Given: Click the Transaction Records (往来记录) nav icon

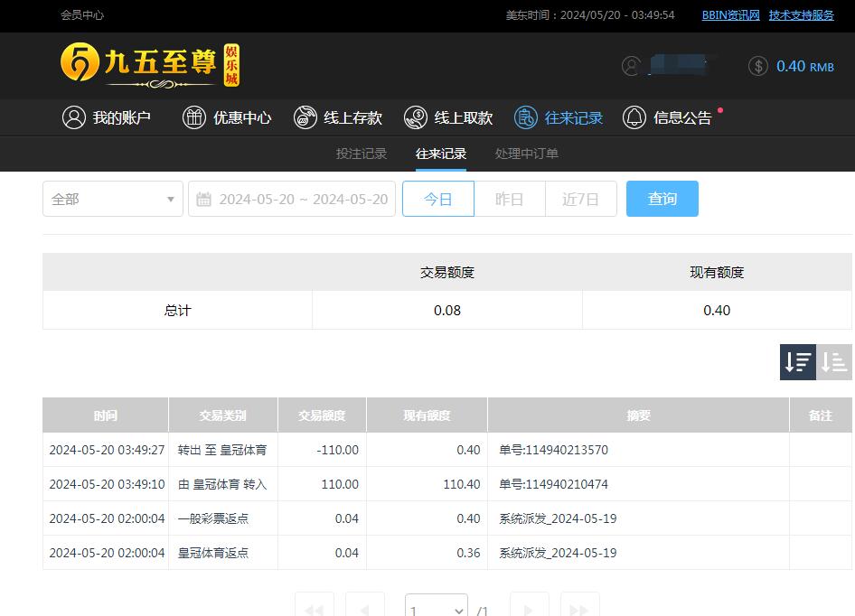Looking at the screenshot, I should [526, 117].
